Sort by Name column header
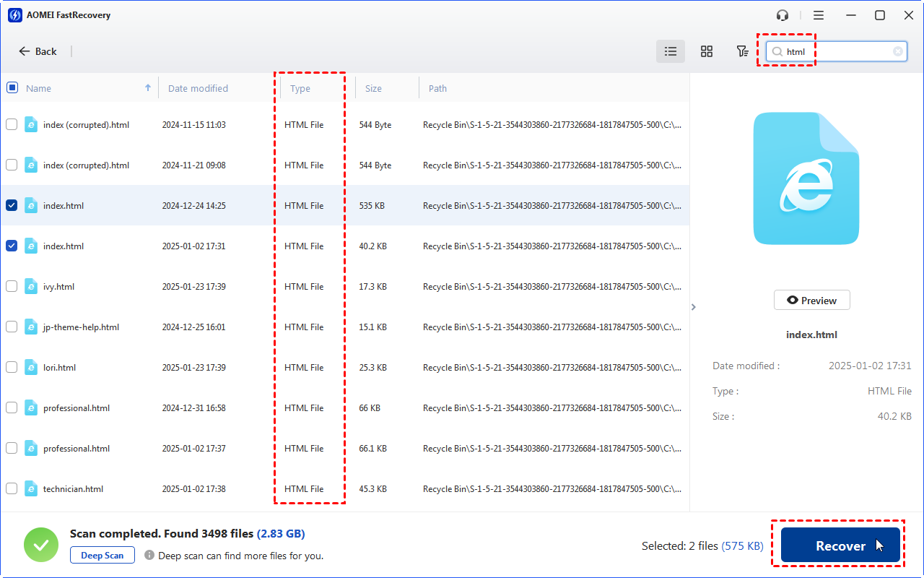 coord(38,88)
